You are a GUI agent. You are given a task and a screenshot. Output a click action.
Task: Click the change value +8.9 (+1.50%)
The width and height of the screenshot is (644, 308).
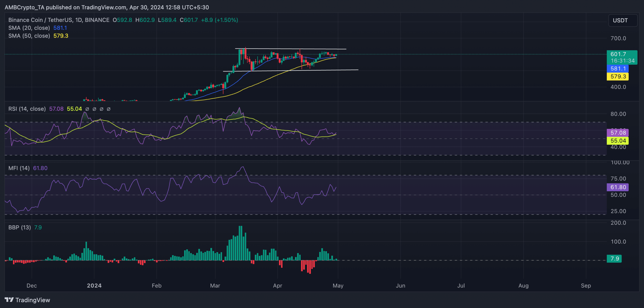(x=219, y=20)
